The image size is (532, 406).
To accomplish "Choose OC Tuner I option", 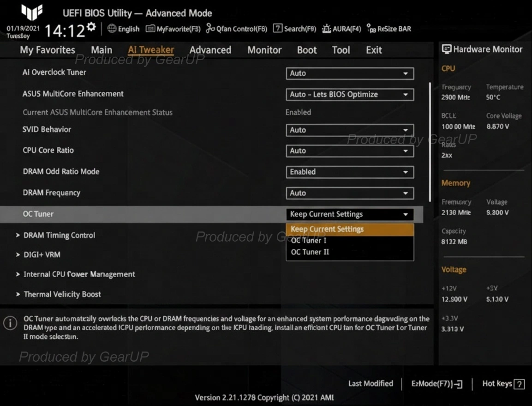I will (x=350, y=241).
